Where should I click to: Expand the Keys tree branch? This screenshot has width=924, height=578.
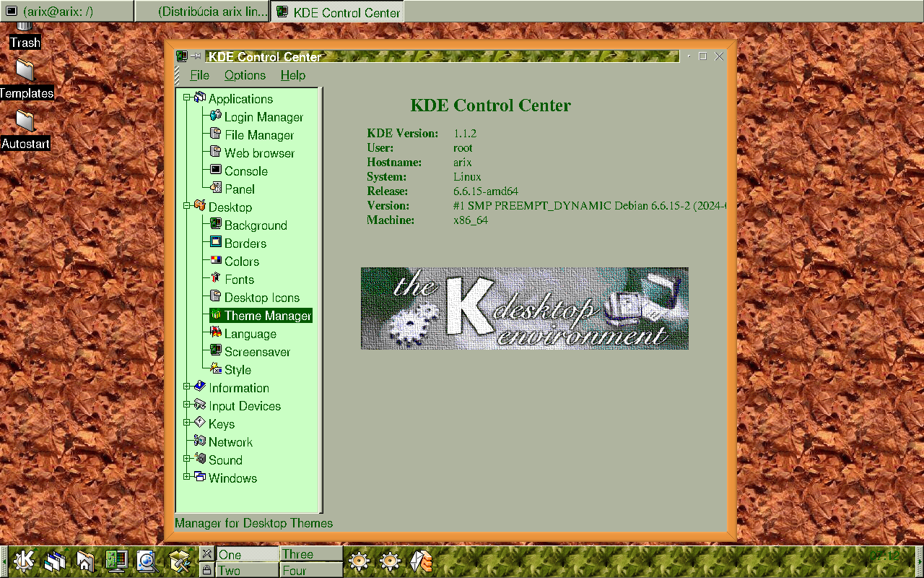[x=186, y=423]
